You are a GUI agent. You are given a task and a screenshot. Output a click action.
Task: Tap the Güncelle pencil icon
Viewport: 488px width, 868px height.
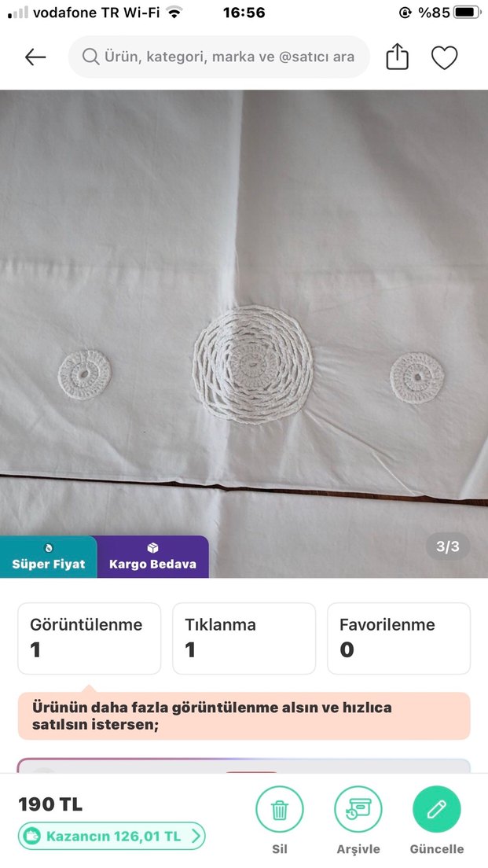pos(437,809)
